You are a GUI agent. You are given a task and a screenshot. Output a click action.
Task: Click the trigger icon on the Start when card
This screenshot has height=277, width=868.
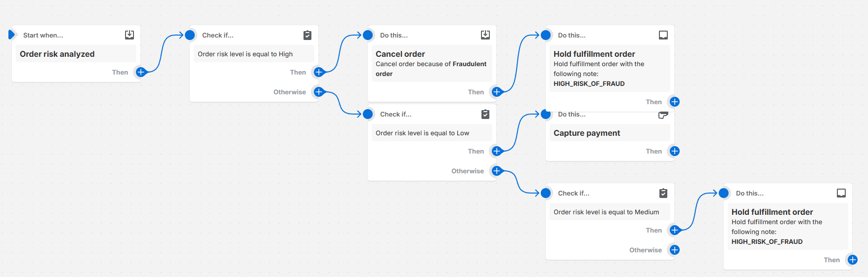tap(130, 35)
